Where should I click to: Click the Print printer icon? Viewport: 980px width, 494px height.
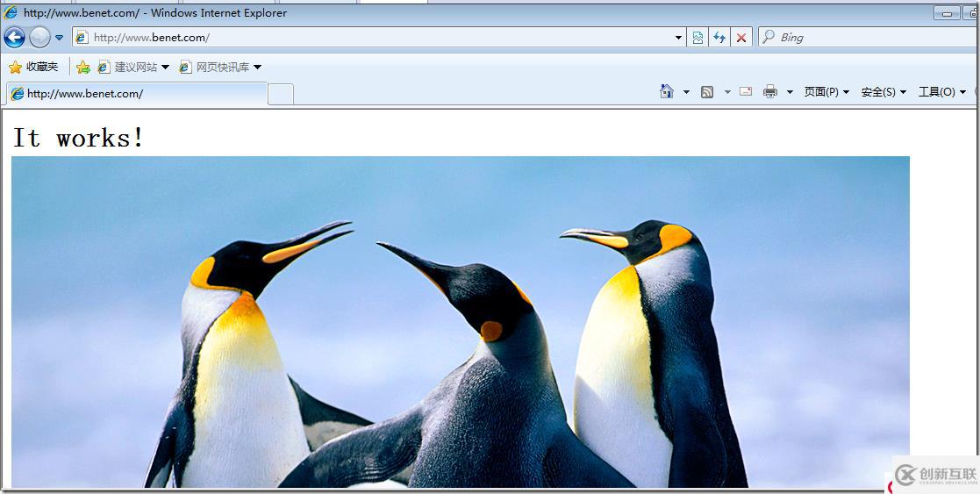(770, 92)
